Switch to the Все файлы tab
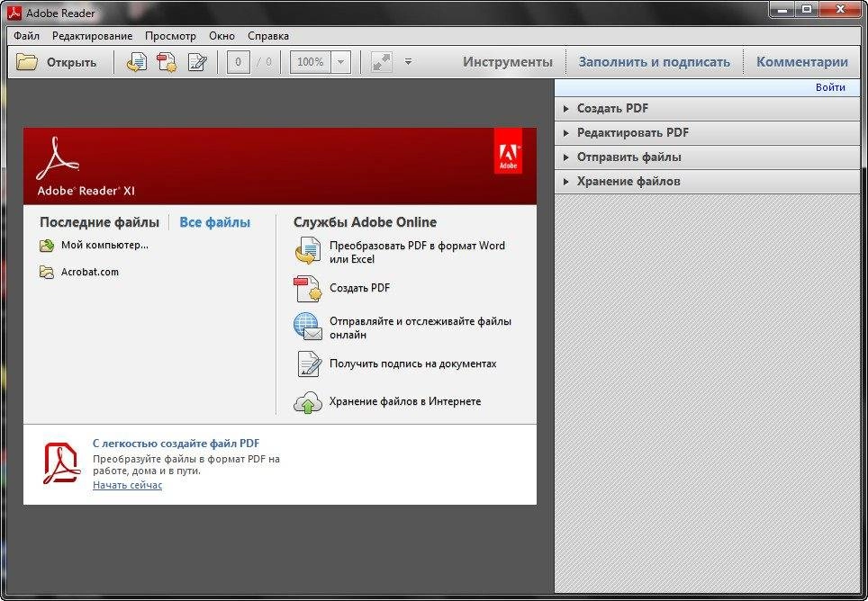 pos(215,222)
